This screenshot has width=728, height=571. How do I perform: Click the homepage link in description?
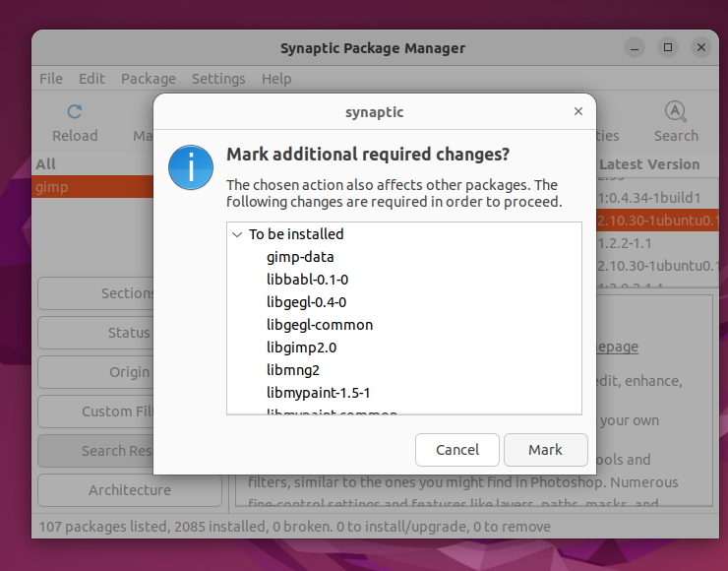[617, 347]
